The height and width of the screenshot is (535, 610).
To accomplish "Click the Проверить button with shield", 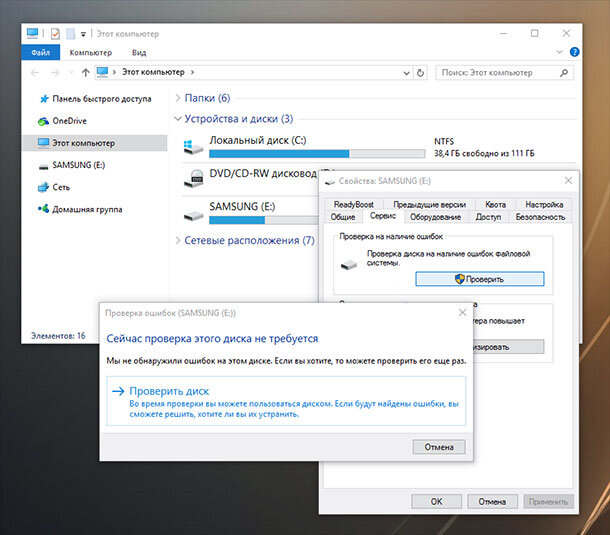I will coord(480,279).
